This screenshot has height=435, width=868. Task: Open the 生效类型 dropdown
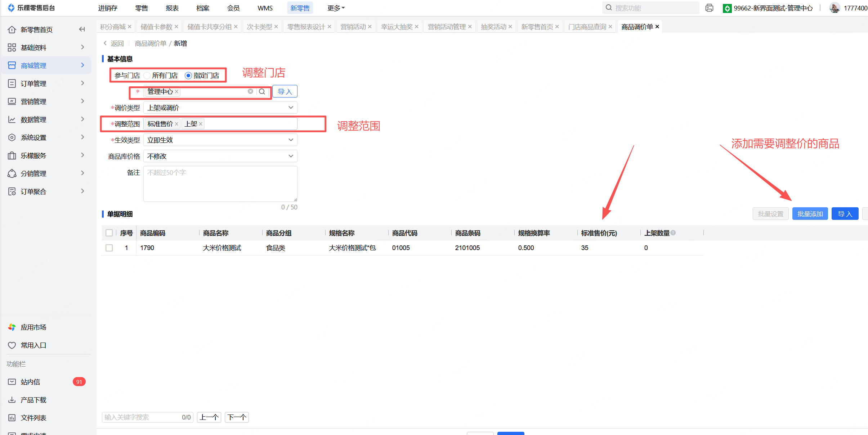click(x=220, y=140)
